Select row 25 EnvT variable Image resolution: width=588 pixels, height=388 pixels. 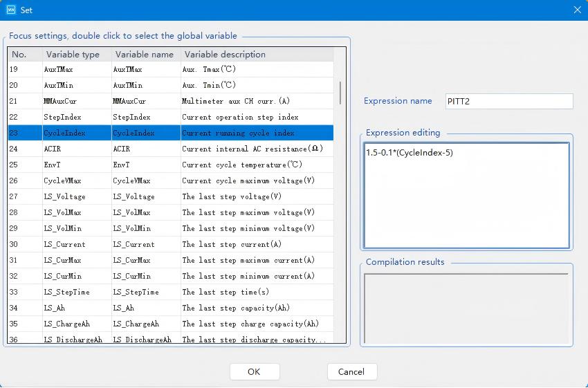pos(171,165)
